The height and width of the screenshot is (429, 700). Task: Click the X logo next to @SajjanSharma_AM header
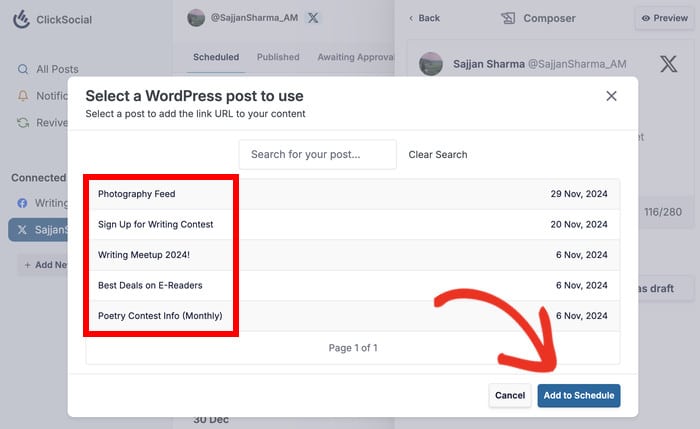click(x=313, y=18)
